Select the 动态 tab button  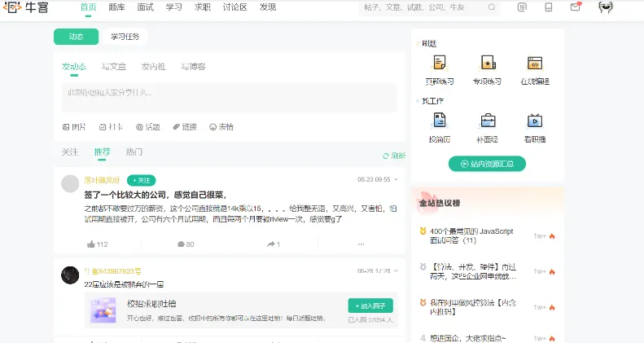(x=76, y=37)
